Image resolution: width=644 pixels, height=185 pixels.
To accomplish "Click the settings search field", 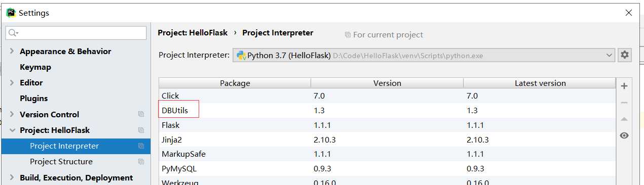I will [76, 33].
